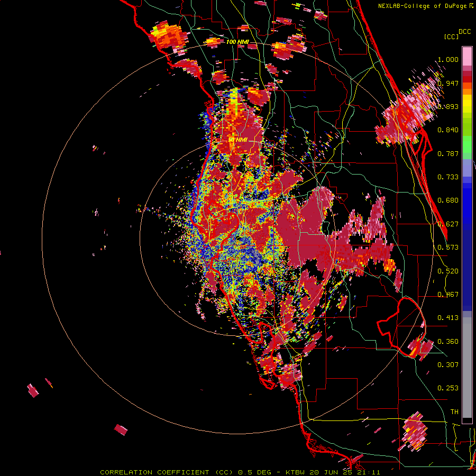Click the 0.467 color scale value
Viewport: 476px width, 476px height.
tap(448, 295)
